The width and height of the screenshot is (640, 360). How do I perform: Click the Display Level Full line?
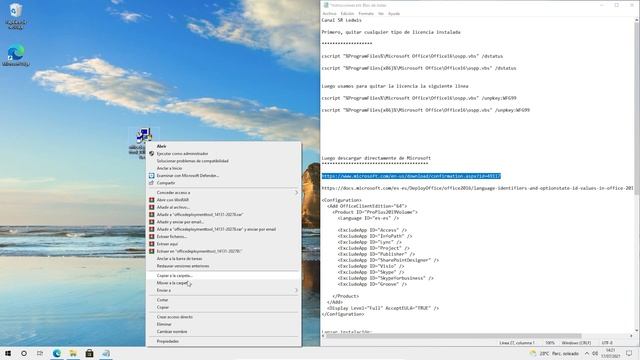383,308
